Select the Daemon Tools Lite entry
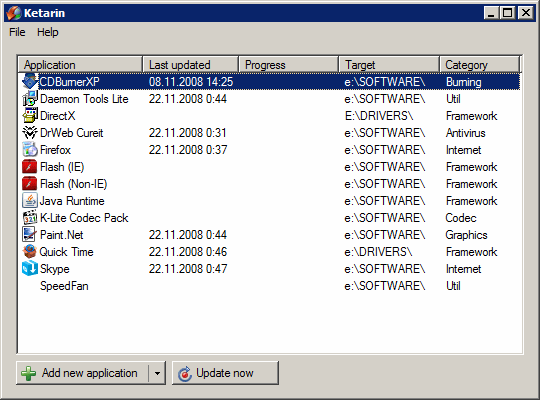Viewport: 540px width, 400px height. (x=84, y=99)
